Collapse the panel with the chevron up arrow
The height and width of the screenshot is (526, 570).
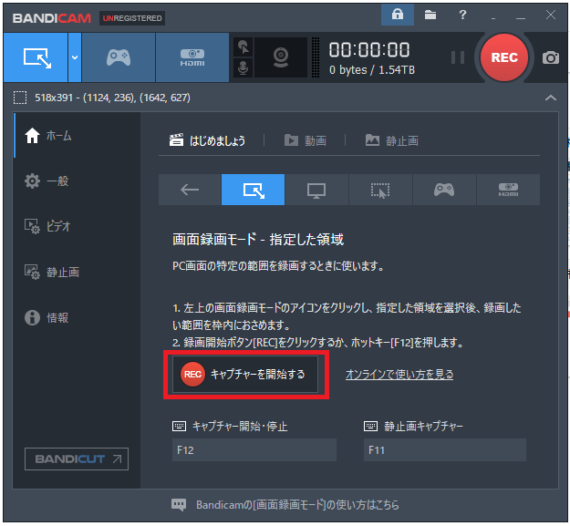click(x=551, y=98)
